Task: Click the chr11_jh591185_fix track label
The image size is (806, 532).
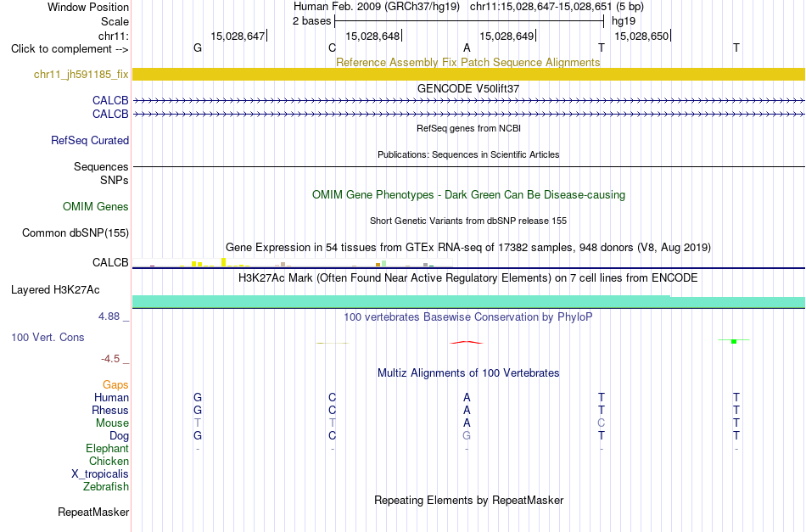Action: click(81, 75)
